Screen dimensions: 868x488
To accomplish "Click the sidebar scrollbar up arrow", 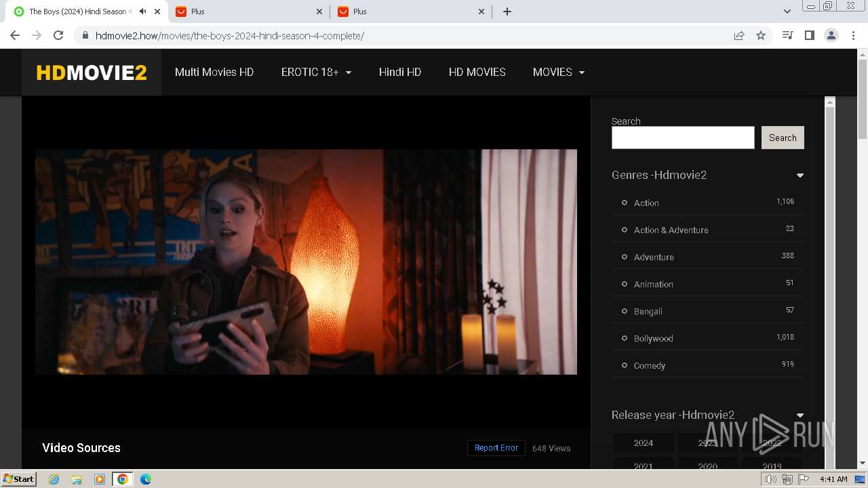I will pyautogui.click(x=829, y=102).
